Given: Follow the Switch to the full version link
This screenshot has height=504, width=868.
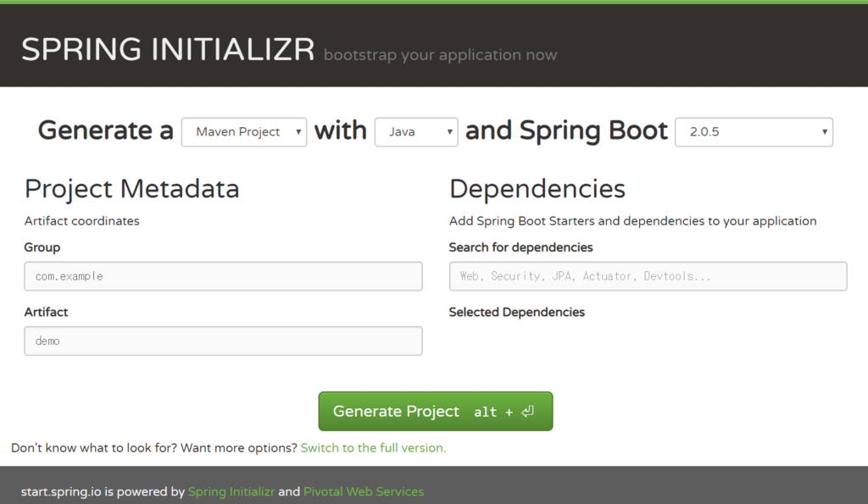Looking at the screenshot, I should pos(373,447).
